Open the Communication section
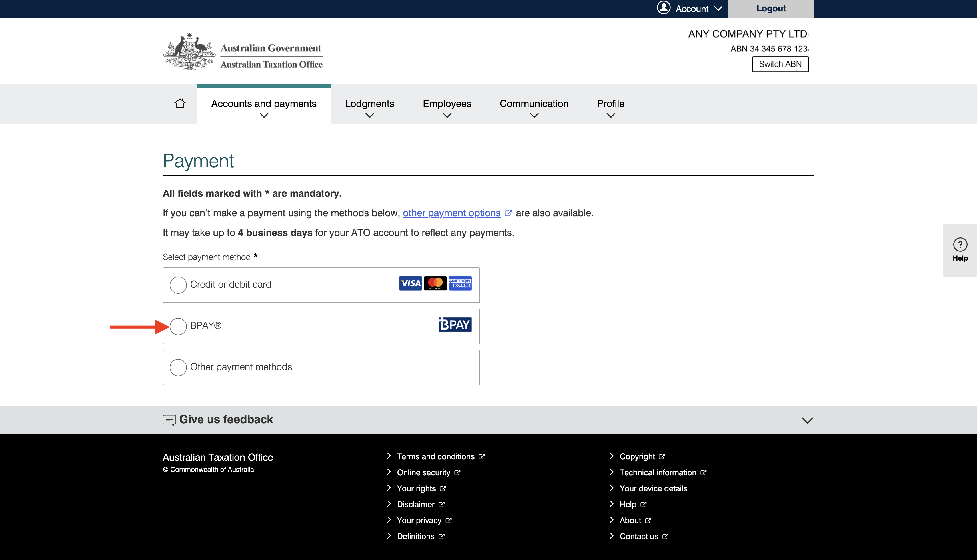977x560 pixels. pos(534,103)
